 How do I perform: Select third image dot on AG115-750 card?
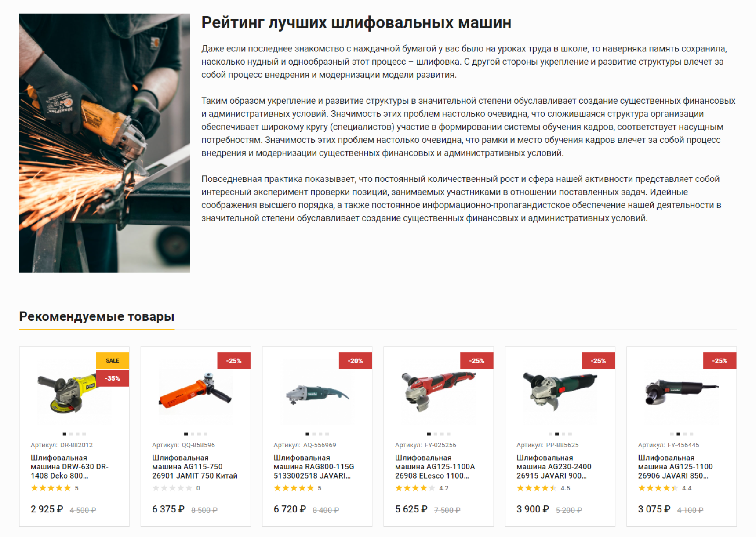(199, 434)
